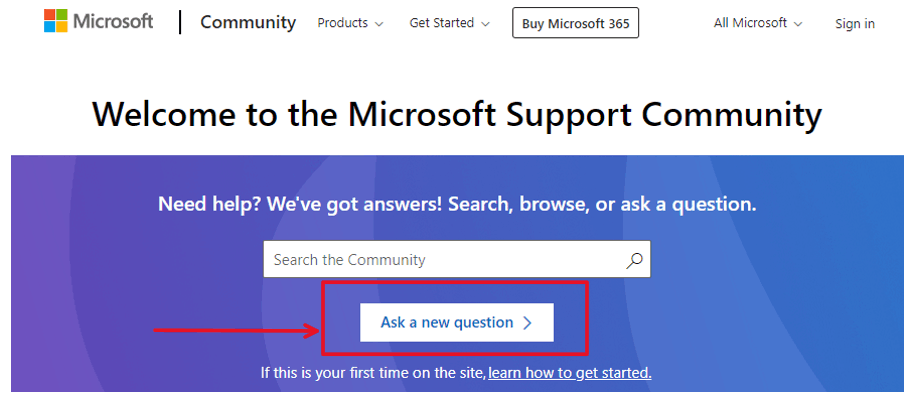Screen dimensions: 904x393
Task: Click the Need help tagline text
Action: (x=457, y=204)
